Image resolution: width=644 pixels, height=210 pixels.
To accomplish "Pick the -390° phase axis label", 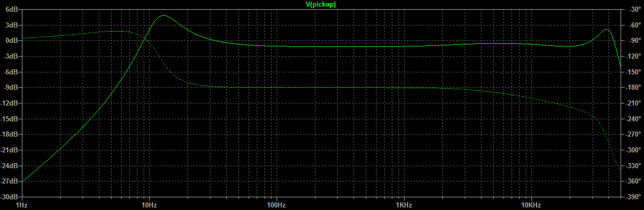I will coord(632,197).
